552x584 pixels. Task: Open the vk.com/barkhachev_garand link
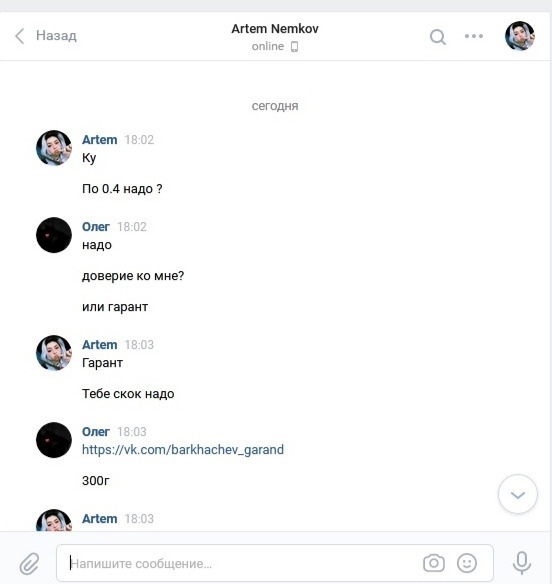pos(183,450)
